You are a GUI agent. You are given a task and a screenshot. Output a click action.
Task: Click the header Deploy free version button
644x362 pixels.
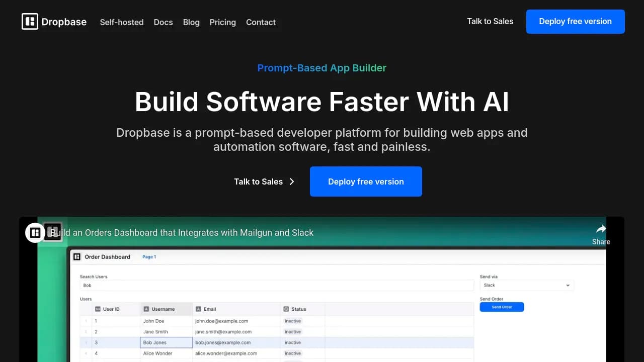(x=576, y=22)
